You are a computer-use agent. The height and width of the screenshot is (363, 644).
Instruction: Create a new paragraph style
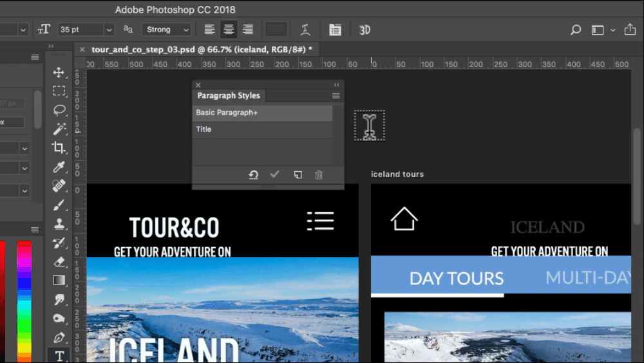pyautogui.click(x=298, y=174)
